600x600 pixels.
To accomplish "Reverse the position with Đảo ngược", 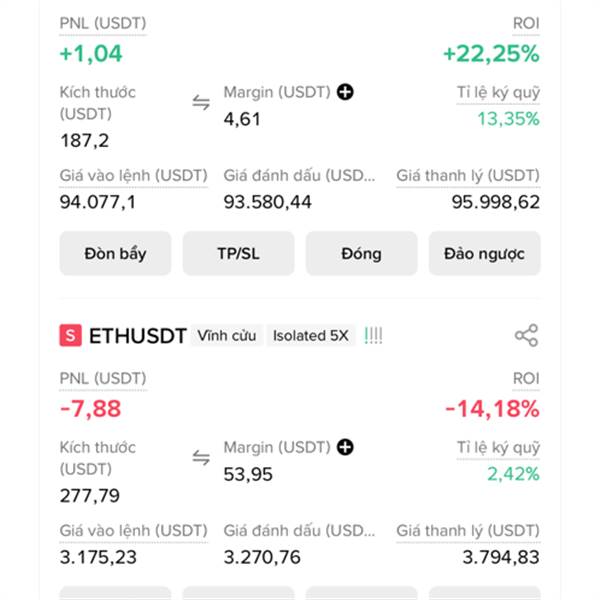I will click(484, 253).
